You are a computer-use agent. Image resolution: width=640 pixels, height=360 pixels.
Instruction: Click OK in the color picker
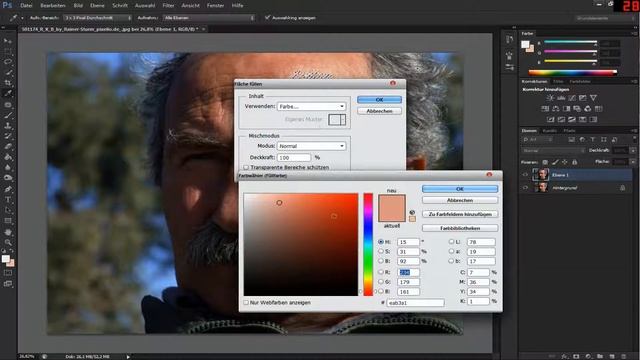[x=460, y=189]
